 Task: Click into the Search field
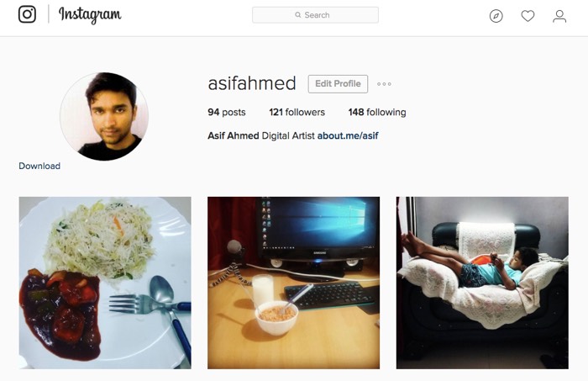[315, 15]
